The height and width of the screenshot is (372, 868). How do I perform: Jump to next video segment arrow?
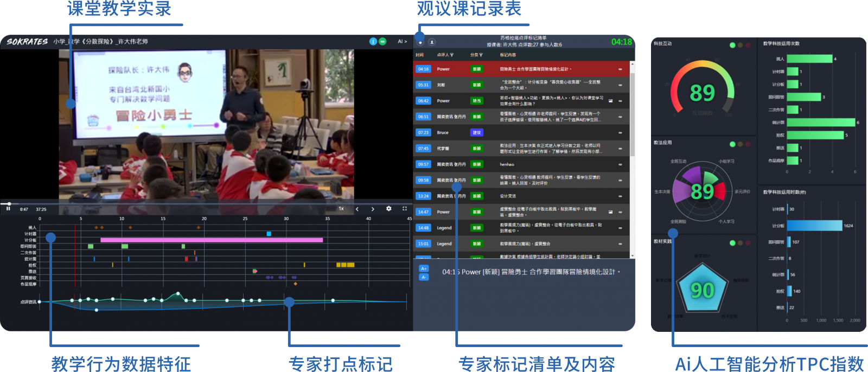pyautogui.click(x=373, y=209)
